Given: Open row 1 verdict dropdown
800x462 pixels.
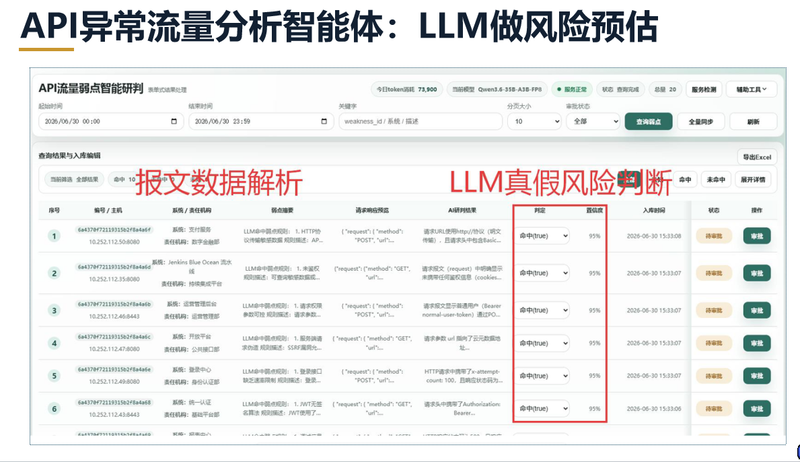Looking at the screenshot, I should click(543, 236).
